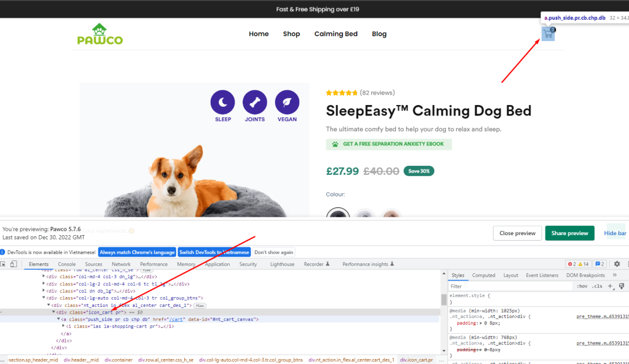This screenshot has width=629, height=364.
Task: Open the Network tab
Action: coord(121,264)
